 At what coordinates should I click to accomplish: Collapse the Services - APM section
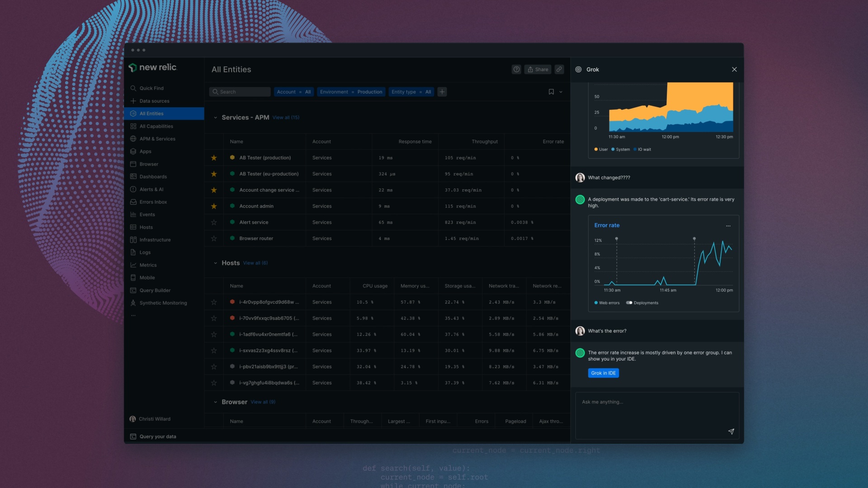coord(215,117)
